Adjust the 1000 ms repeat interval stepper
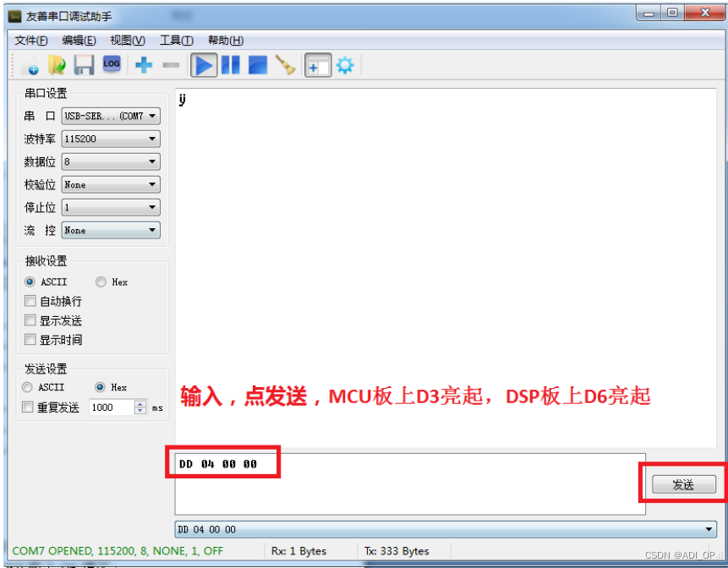Viewport: 728px width, 568px height. tap(140, 407)
